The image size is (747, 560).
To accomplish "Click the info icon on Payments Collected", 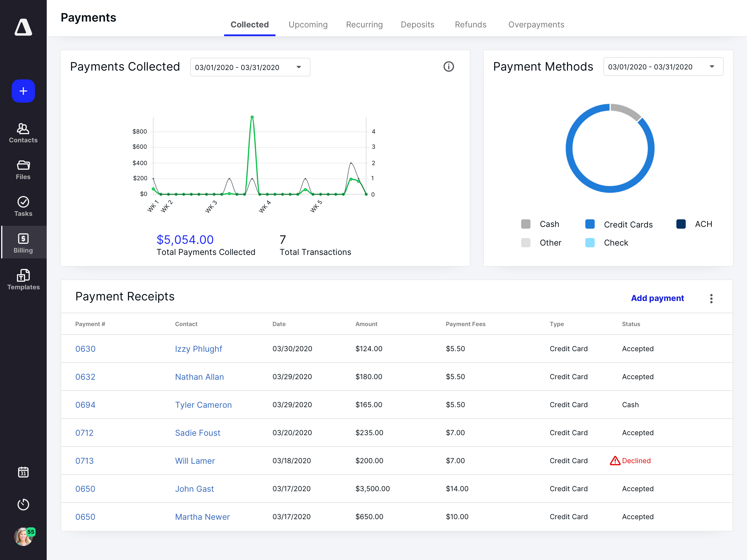I will pyautogui.click(x=448, y=67).
